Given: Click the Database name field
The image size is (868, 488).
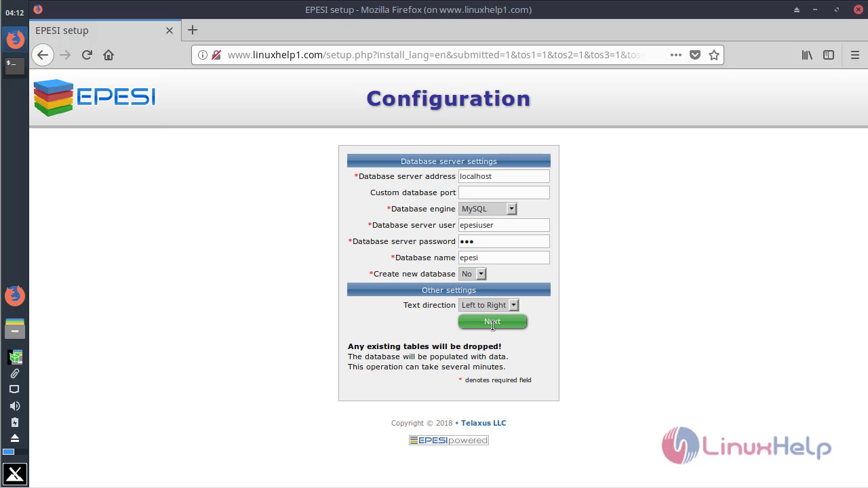Looking at the screenshot, I should point(504,258).
